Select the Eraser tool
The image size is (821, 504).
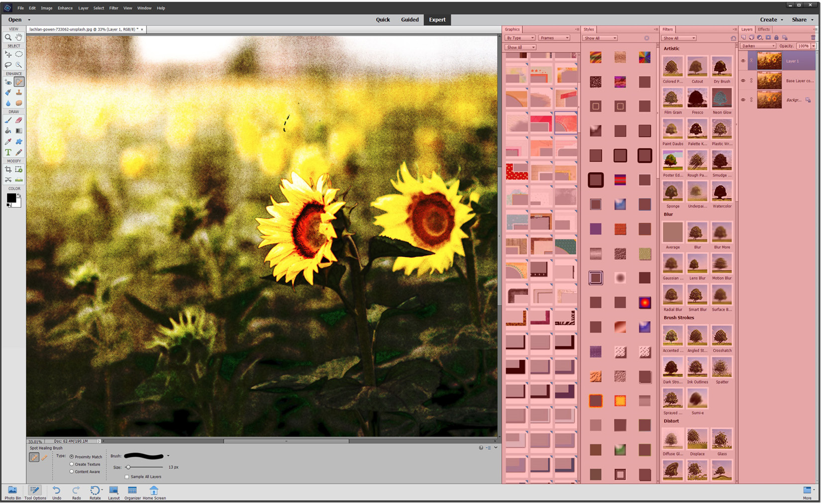point(19,120)
